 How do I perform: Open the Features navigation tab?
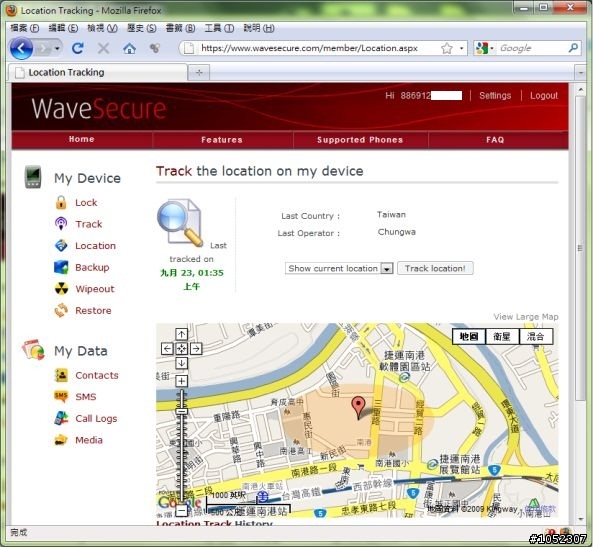(222, 140)
